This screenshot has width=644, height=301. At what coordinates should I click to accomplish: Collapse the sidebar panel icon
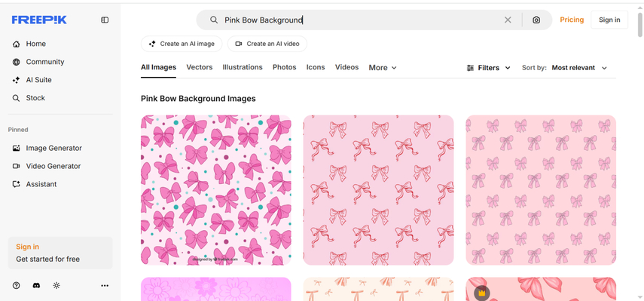tap(105, 20)
